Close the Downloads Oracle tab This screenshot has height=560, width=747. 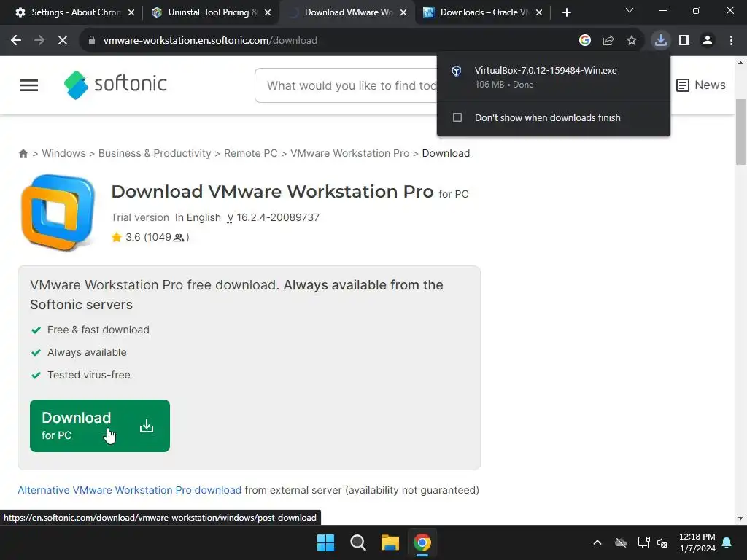click(539, 12)
